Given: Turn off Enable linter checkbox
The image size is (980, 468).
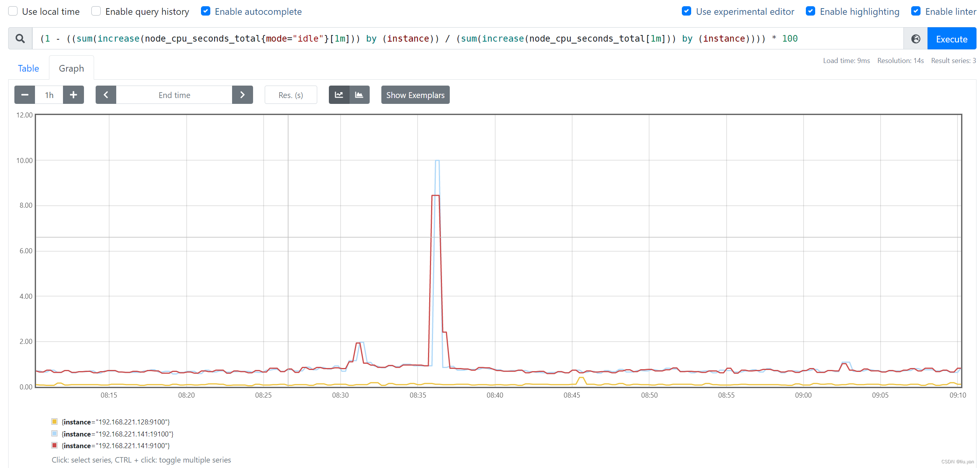Looking at the screenshot, I should pos(916,11).
